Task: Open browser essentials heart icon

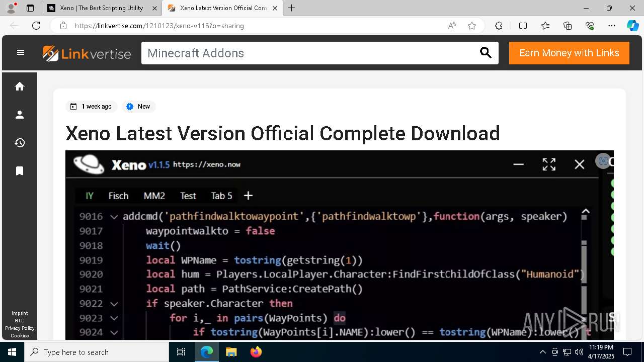Action: coord(590,26)
